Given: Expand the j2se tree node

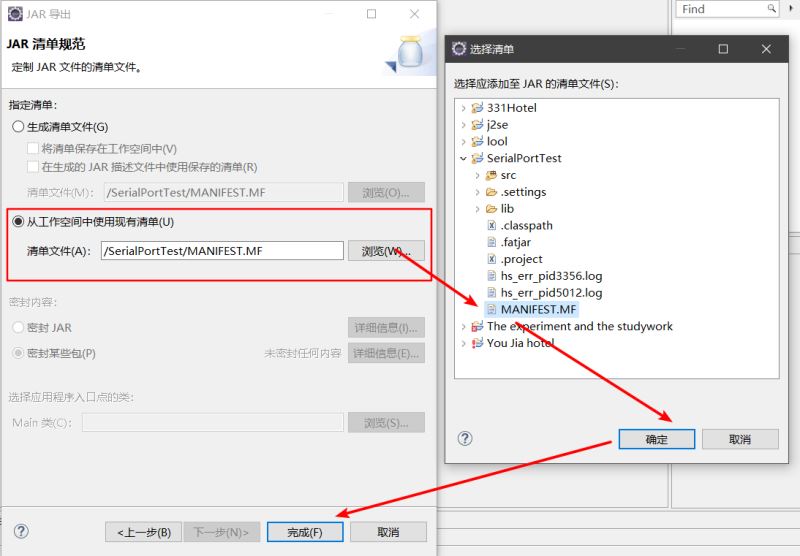Looking at the screenshot, I should point(463,124).
